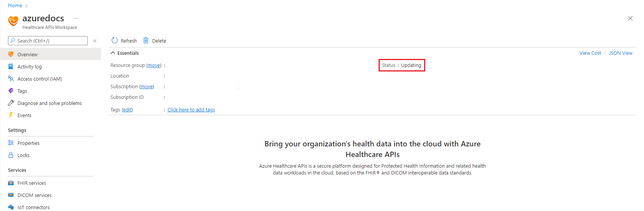This screenshot has width=644, height=211.
Task: Click the Refresh icon in toolbar
Action: point(115,40)
